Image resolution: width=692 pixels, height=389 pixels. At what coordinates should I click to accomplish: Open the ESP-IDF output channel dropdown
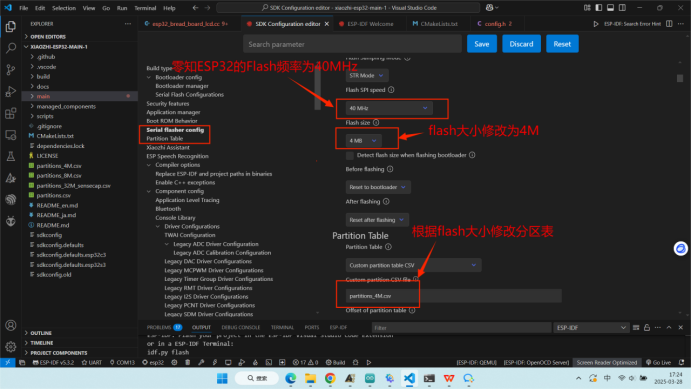pyautogui.click(x=591, y=328)
